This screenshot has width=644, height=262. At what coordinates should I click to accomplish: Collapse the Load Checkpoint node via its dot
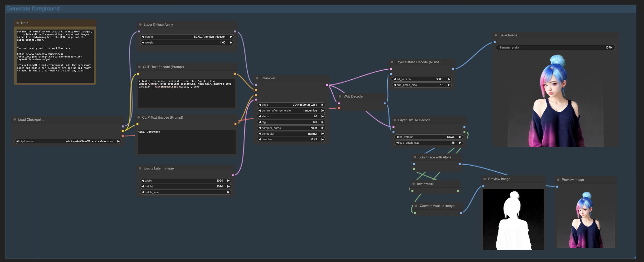(x=15, y=120)
